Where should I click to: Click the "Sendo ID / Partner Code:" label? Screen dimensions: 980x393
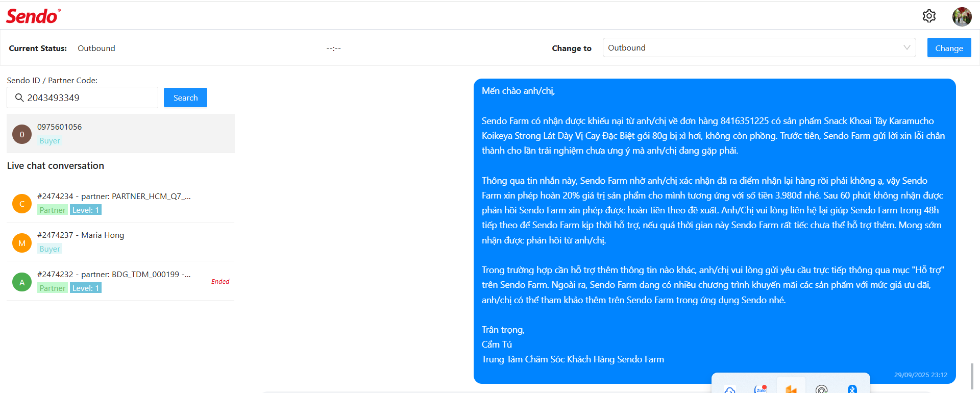click(x=52, y=80)
